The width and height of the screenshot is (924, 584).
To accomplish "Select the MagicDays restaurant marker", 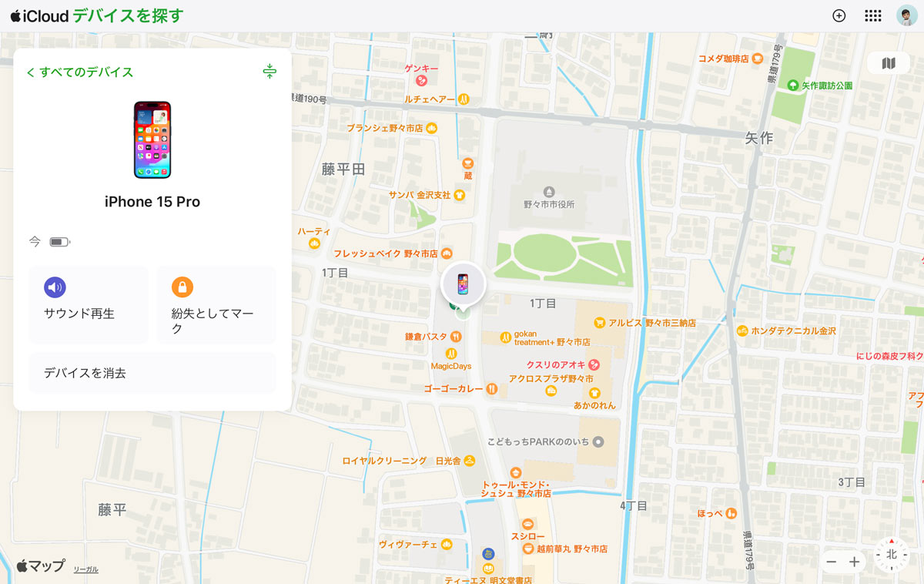I will tap(451, 354).
